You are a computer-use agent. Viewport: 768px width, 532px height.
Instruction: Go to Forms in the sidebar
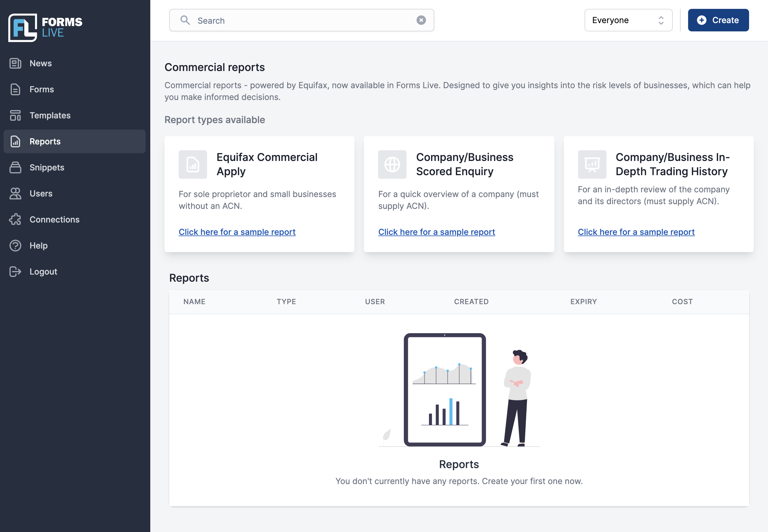75,89
